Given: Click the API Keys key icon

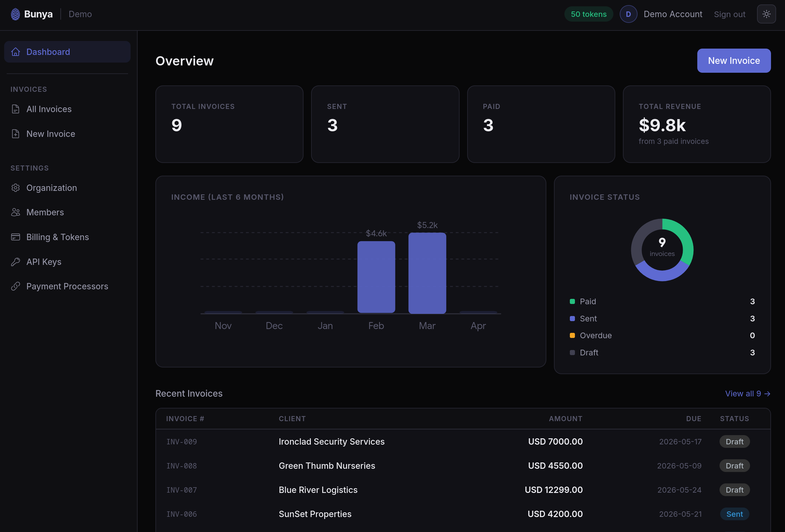Looking at the screenshot, I should 16,262.
